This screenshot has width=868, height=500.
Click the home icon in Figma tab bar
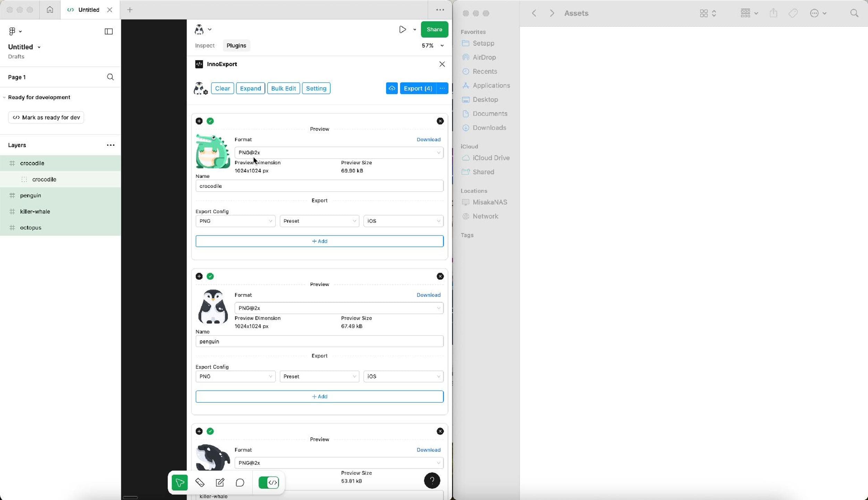pos(50,10)
